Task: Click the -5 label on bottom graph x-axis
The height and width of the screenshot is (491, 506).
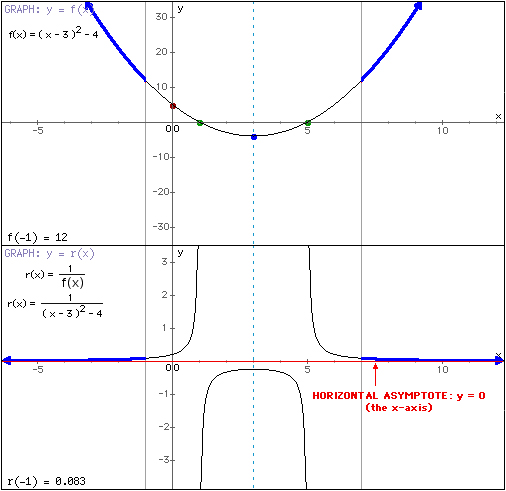Action: [38, 369]
